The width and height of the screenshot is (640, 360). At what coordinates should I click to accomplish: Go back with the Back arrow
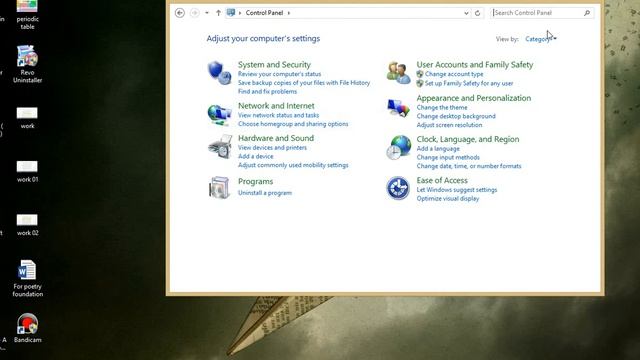pos(180,13)
